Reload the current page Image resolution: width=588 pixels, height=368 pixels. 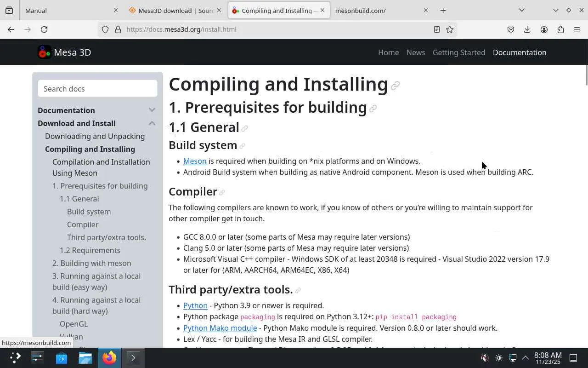pyautogui.click(x=44, y=29)
